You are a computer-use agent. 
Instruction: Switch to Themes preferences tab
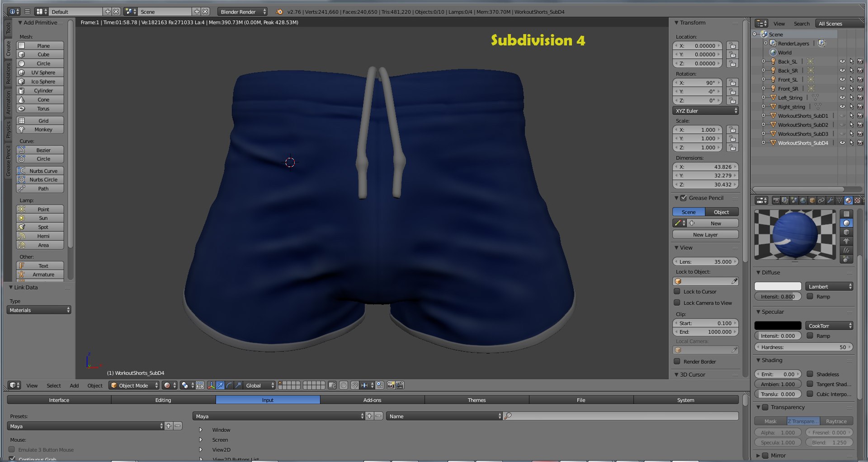(x=476, y=400)
